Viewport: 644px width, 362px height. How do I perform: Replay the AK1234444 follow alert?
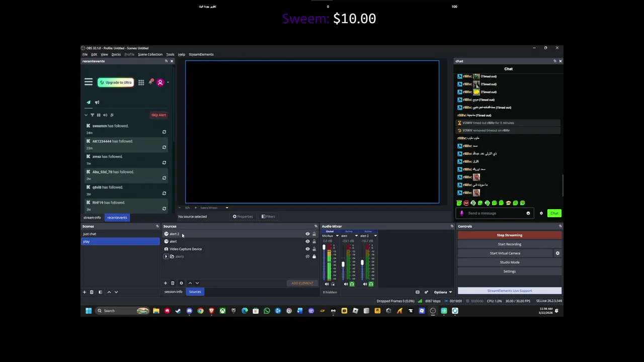point(164,147)
